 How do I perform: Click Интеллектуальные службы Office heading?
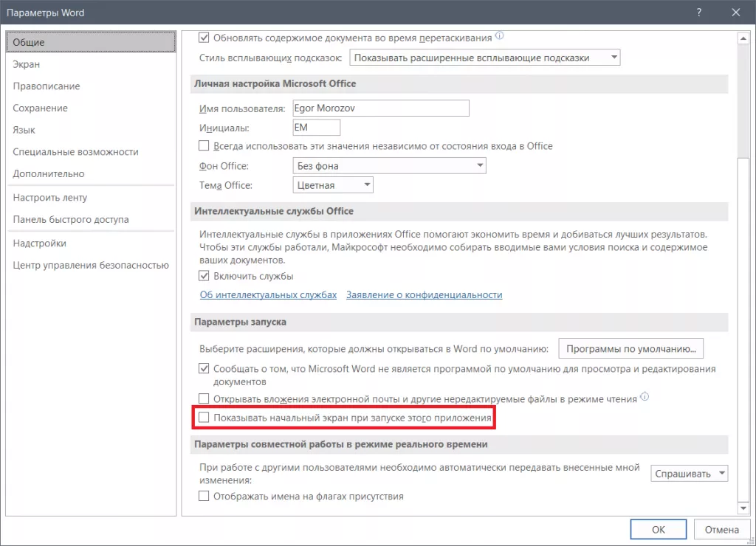(274, 211)
